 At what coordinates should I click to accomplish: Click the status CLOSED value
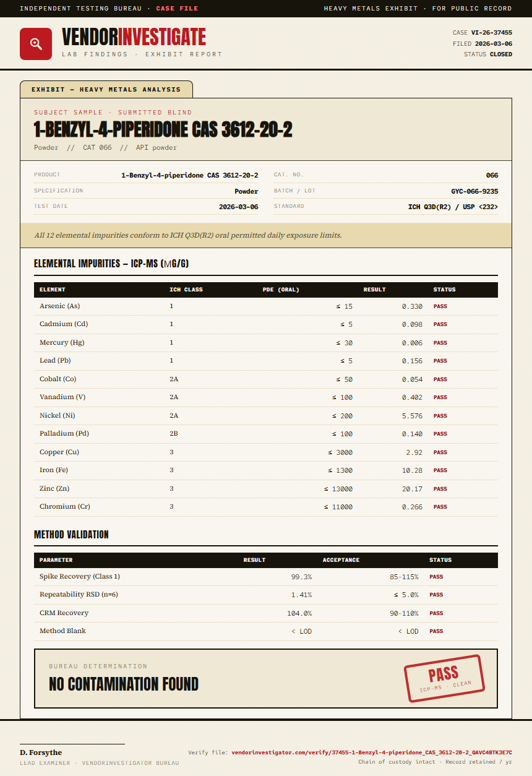(x=501, y=54)
